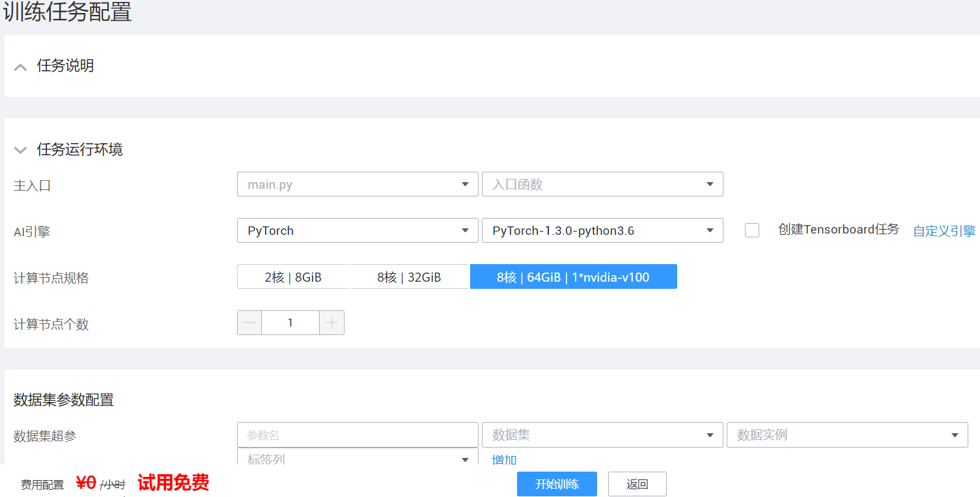Open the 入口函数 dropdown
The width and height of the screenshot is (980, 497).
[602, 185]
